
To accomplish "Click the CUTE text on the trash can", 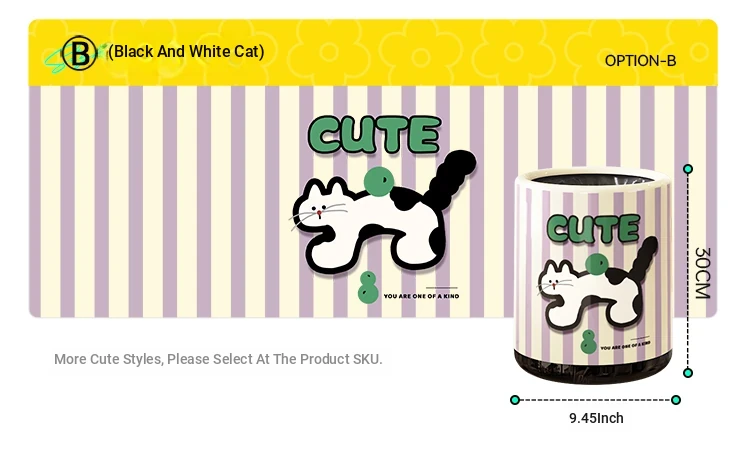I will (x=593, y=228).
